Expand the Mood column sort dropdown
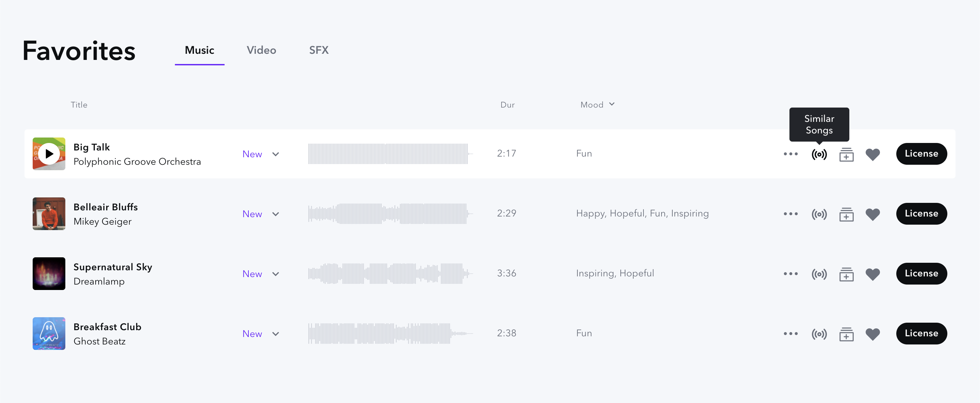980x403 pixels. click(611, 104)
